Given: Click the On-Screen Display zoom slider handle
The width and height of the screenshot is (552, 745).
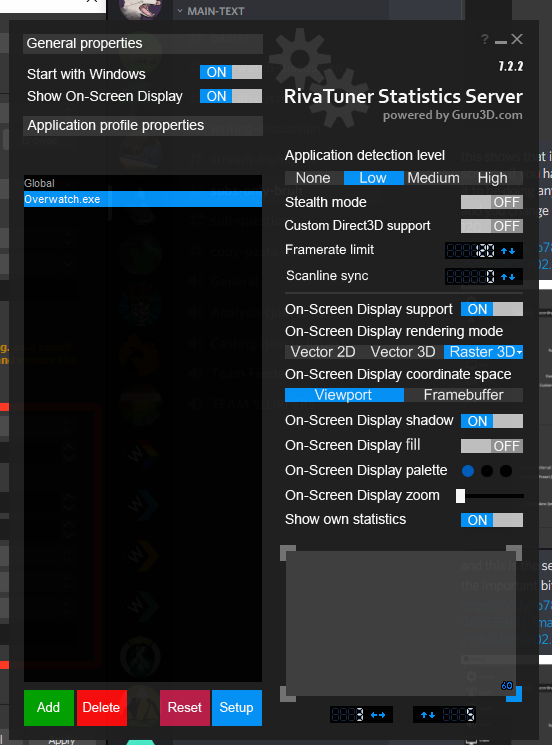Looking at the screenshot, I should tap(460, 496).
